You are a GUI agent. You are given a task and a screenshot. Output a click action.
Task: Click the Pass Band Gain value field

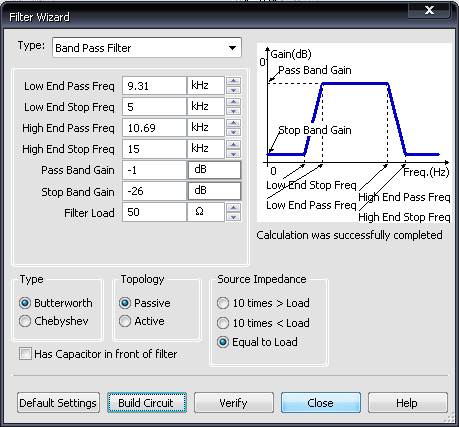[154, 170]
